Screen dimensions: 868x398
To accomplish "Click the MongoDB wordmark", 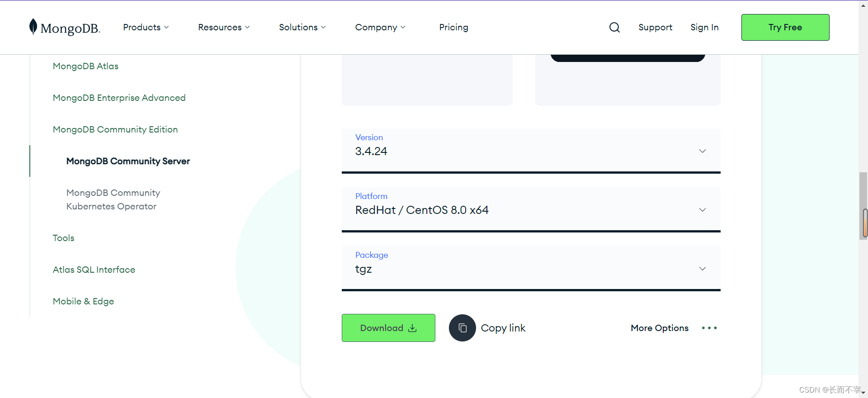I will point(70,28).
